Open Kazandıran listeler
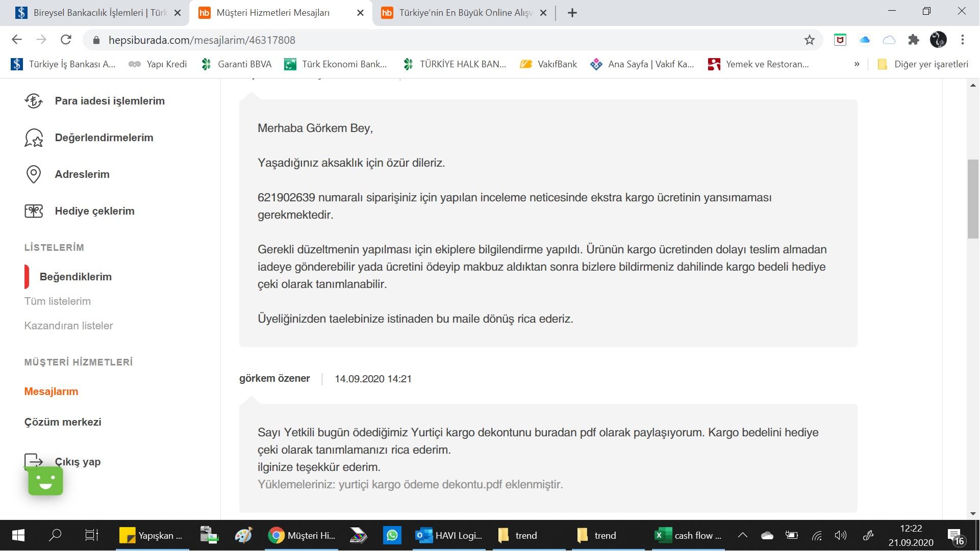The width and height of the screenshot is (980, 551). pos(69,326)
